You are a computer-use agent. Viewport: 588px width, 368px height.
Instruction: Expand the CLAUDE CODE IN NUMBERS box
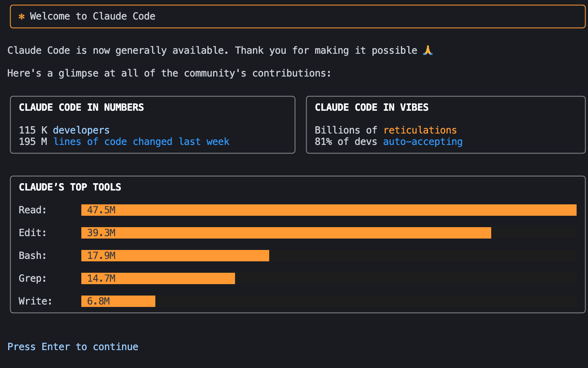(x=152, y=125)
